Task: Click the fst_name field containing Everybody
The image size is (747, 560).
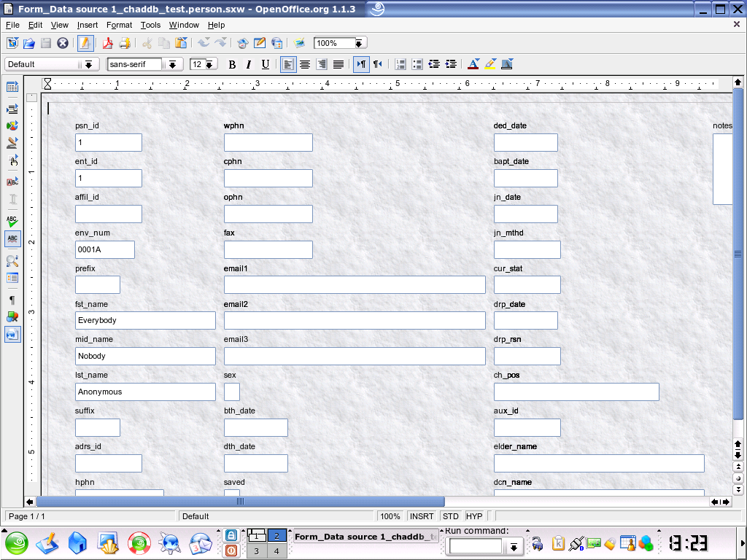Action: pyautogui.click(x=145, y=320)
